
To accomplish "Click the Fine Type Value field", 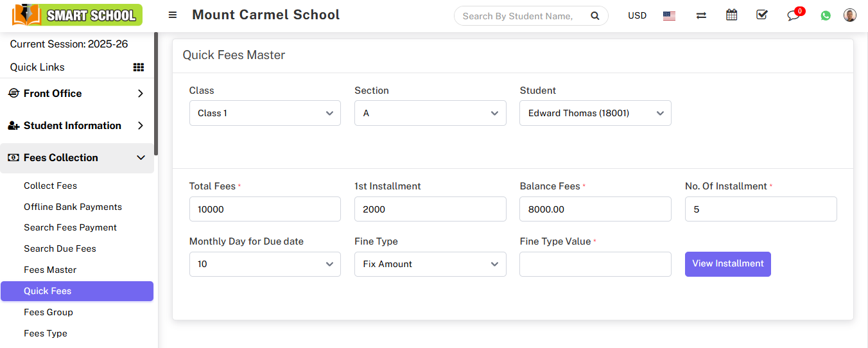I will [x=595, y=264].
